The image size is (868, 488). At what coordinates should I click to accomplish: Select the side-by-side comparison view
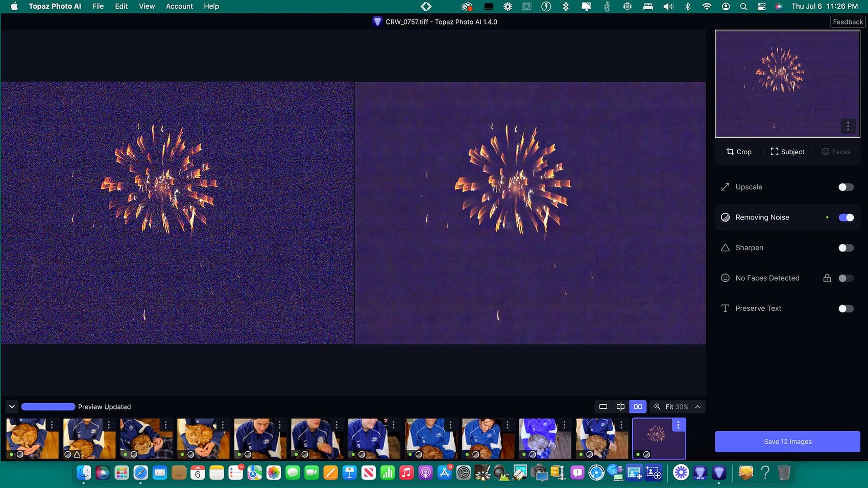point(638,406)
